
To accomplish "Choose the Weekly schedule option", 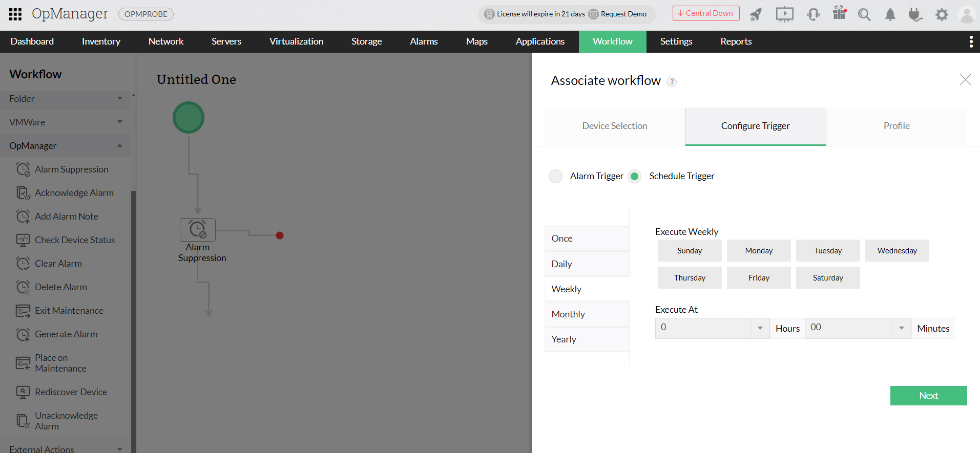I will click(587, 289).
